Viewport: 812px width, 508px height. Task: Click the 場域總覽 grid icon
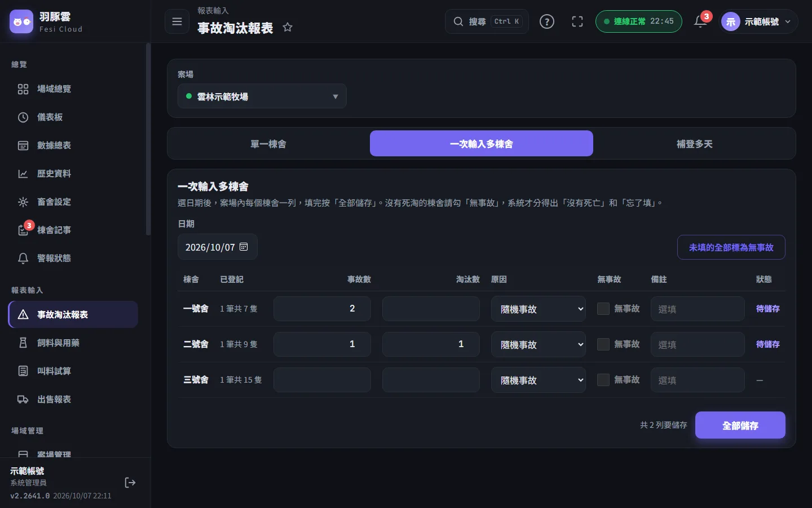point(23,89)
